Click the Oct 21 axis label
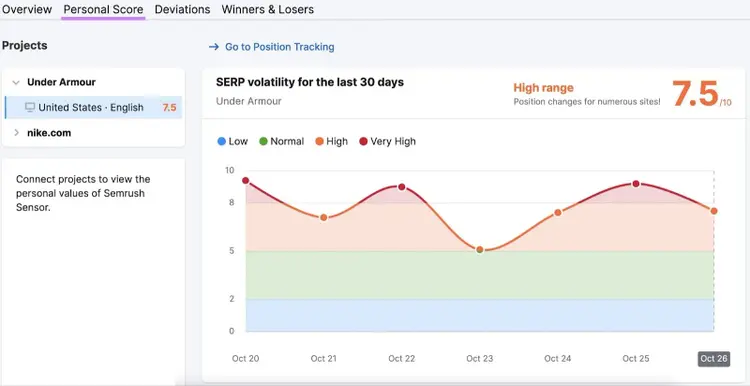750x386 pixels. coord(324,359)
